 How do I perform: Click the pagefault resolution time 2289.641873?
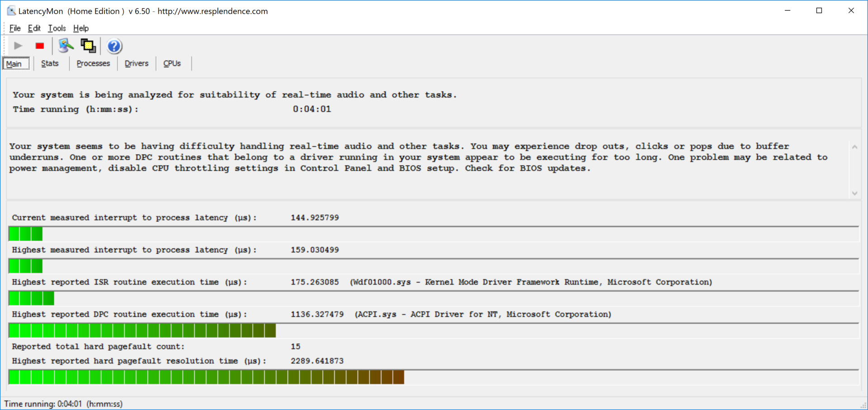click(x=317, y=361)
